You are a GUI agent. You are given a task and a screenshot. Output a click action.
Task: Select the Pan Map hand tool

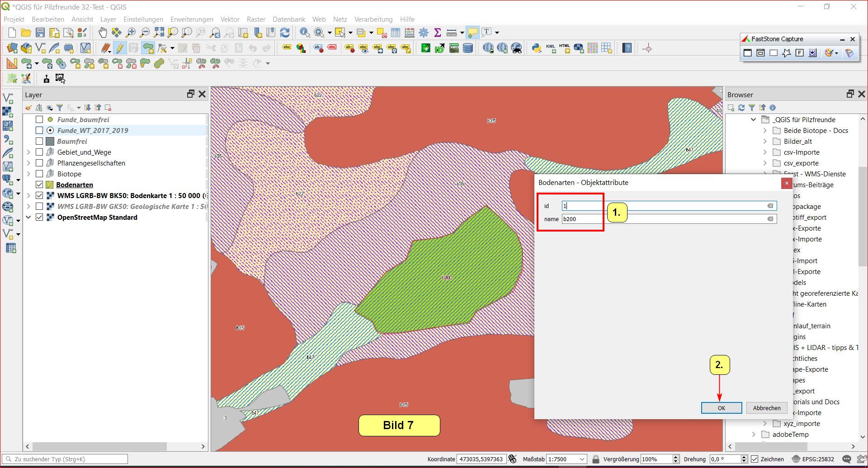pyautogui.click(x=103, y=32)
